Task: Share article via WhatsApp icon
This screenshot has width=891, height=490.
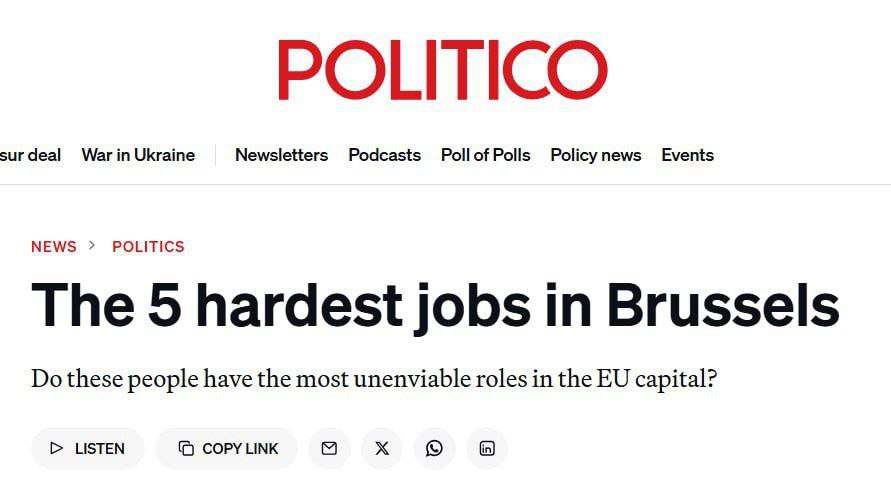Action: pos(434,448)
